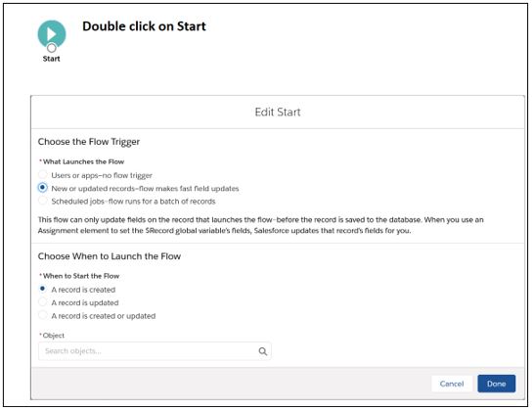Click the teal Start play icon
Image resolution: width=532 pixels, height=410 pixels.
coord(52,33)
